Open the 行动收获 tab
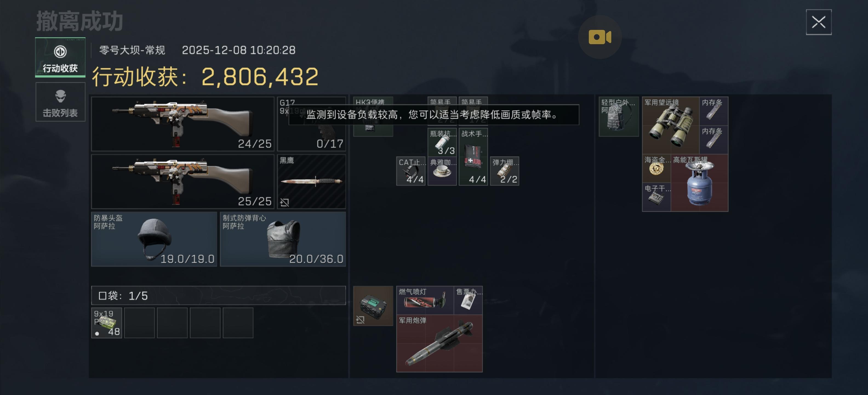Image resolution: width=868 pixels, height=395 pixels. pyautogui.click(x=60, y=57)
